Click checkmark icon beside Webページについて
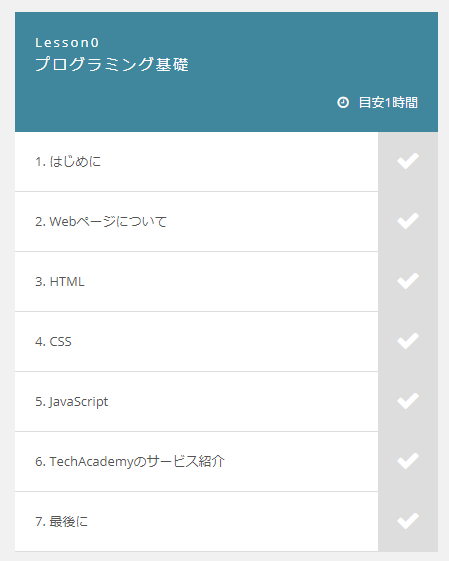 408,221
